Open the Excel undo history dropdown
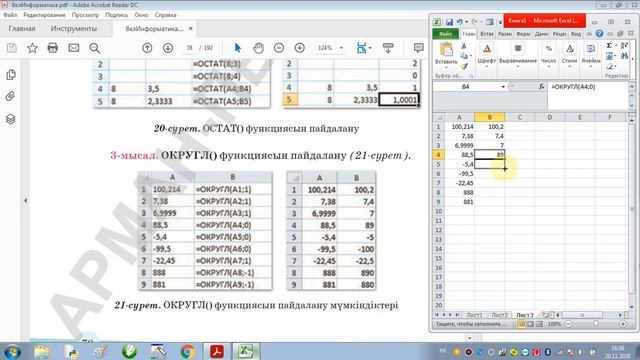The width and height of the screenshot is (640, 360). click(467, 22)
